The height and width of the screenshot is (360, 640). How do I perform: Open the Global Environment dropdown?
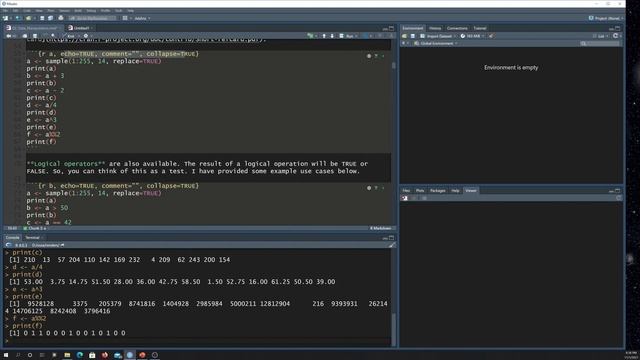click(436, 43)
